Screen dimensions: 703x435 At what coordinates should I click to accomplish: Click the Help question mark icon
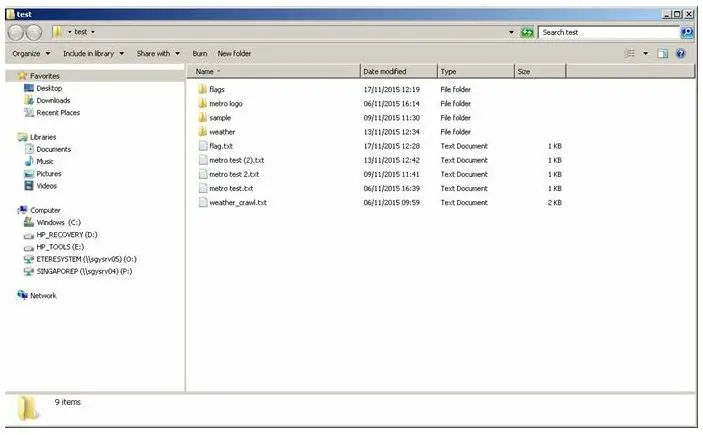point(681,53)
